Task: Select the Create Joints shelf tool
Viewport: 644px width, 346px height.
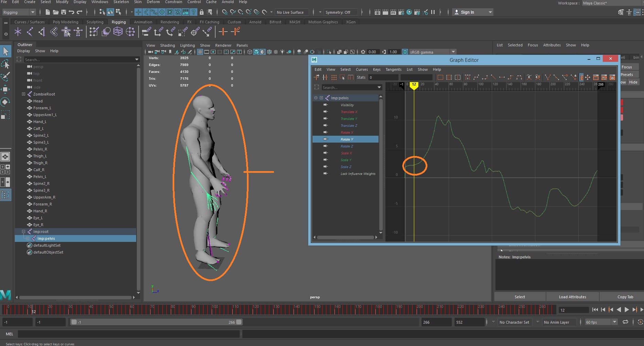Action: 30,32
